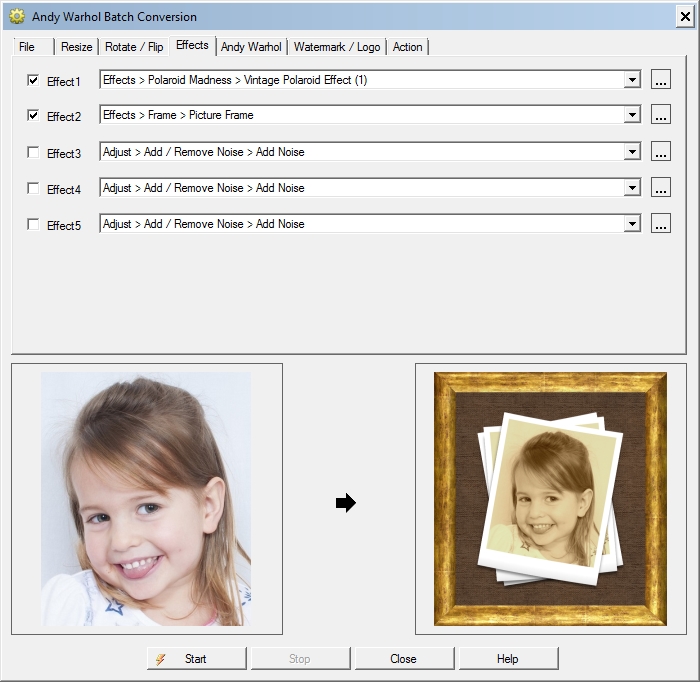Image resolution: width=700 pixels, height=682 pixels.
Task: Expand the Effect3 Add Noise dropdown arrow
Action: click(632, 152)
